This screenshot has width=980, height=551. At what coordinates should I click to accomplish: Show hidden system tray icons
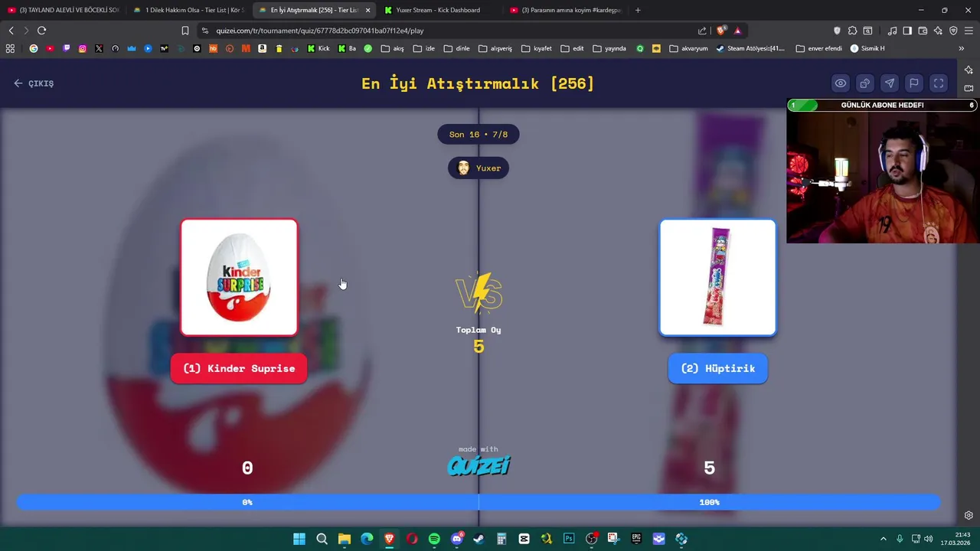pos(883,539)
